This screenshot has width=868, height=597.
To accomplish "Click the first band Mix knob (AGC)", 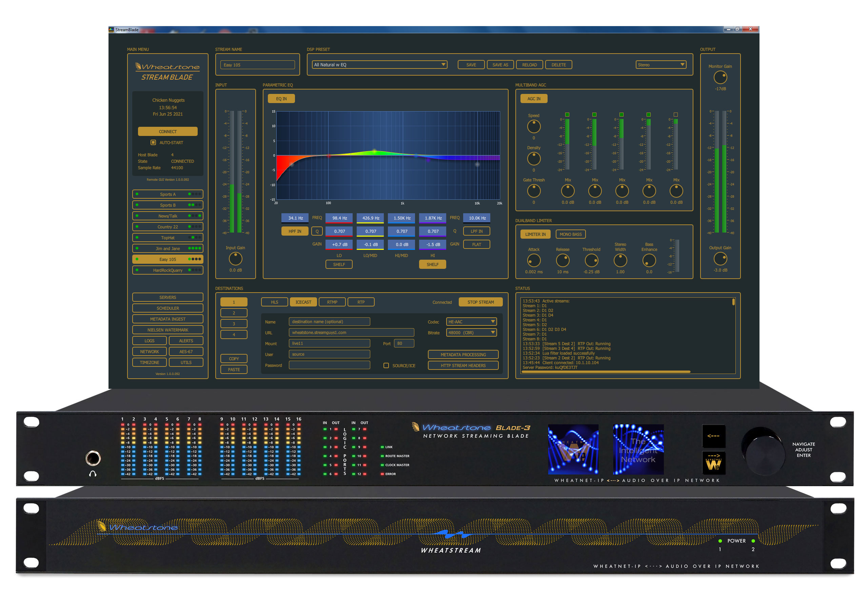I will coord(567,191).
